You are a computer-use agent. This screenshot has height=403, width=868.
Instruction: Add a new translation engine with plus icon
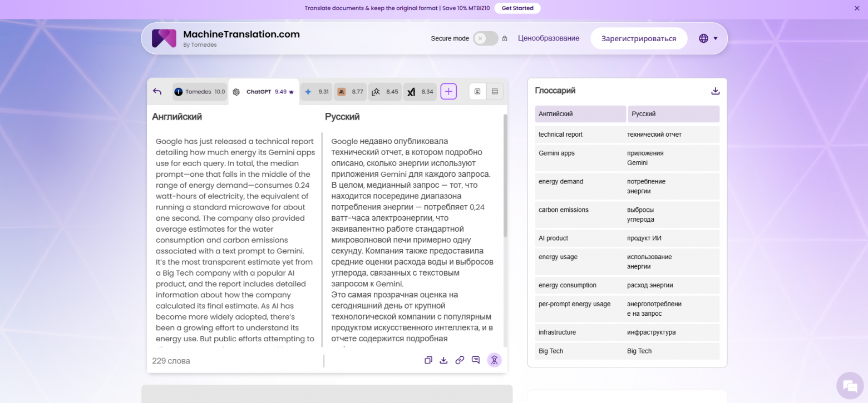pyautogui.click(x=448, y=91)
